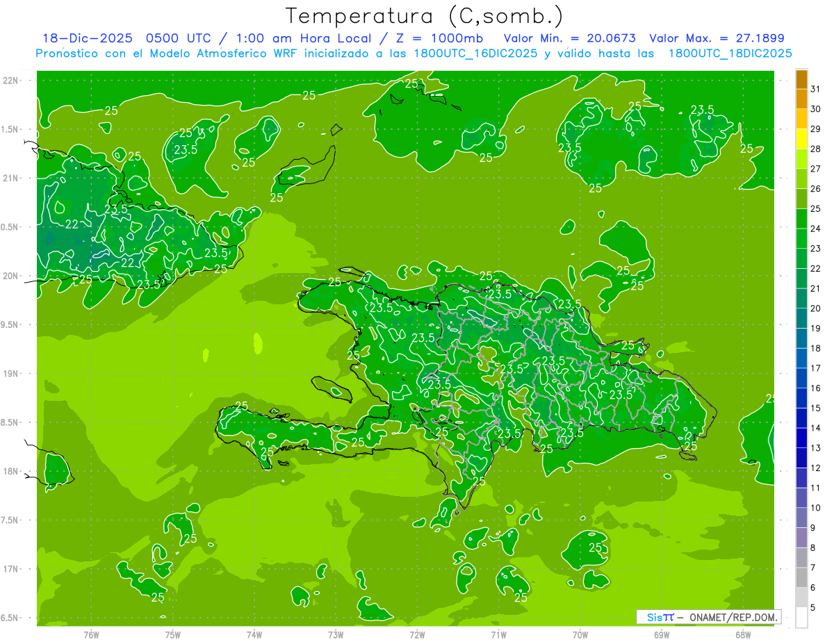The height and width of the screenshot is (644, 834).
Task: Click the teal swatch between 20 and 19
Action: (801, 319)
